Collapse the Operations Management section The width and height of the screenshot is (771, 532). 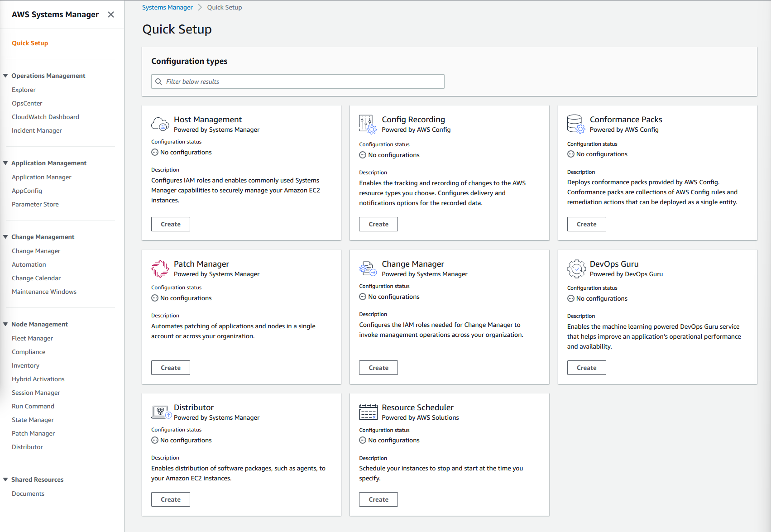(x=5, y=76)
